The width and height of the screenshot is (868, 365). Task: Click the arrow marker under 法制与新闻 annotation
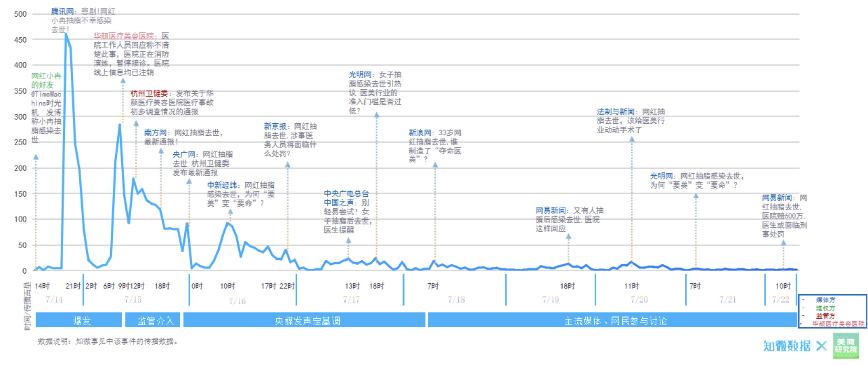tap(632, 139)
